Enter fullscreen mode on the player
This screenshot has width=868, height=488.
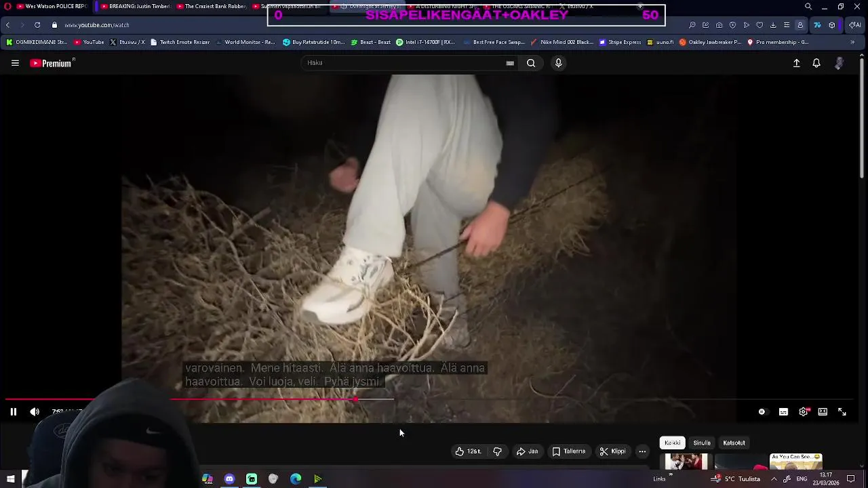click(842, 411)
